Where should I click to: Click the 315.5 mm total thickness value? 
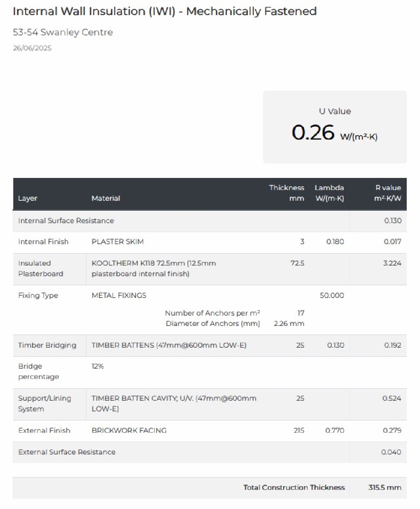(x=384, y=487)
